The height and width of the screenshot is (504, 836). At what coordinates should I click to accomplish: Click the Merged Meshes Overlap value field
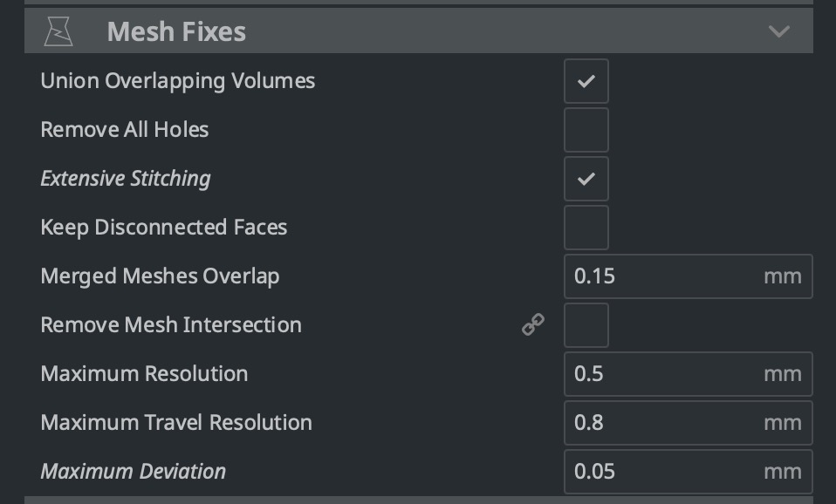click(x=688, y=276)
